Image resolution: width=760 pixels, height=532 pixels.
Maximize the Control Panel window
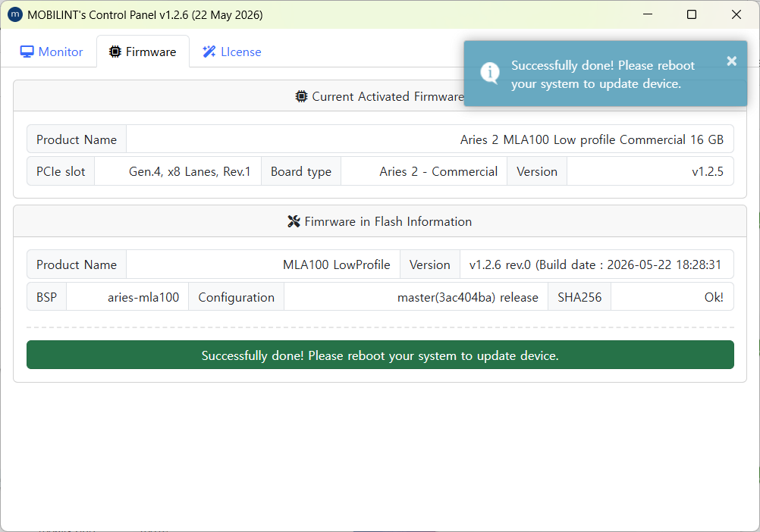[692, 14]
